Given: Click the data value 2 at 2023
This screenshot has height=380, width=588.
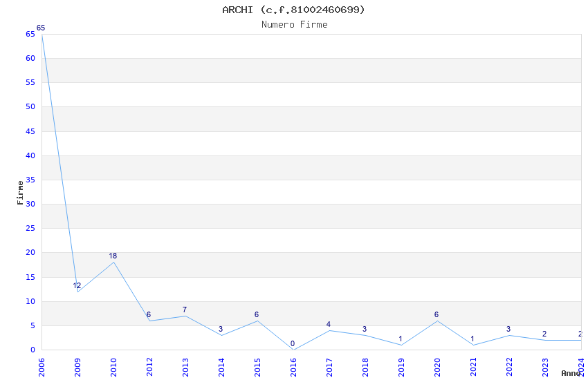Looking at the screenshot, I should point(544,334).
